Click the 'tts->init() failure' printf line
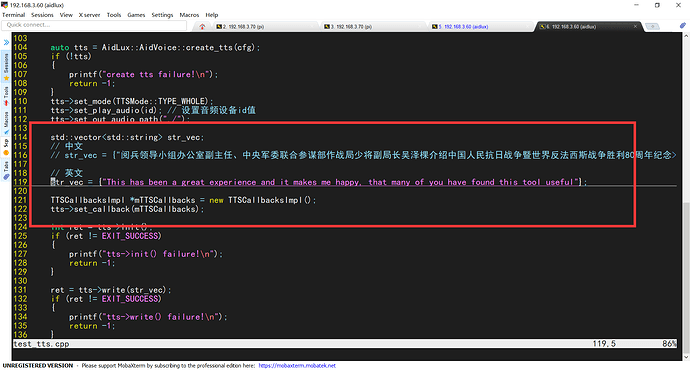This screenshot has height=370, width=690. point(146,254)
